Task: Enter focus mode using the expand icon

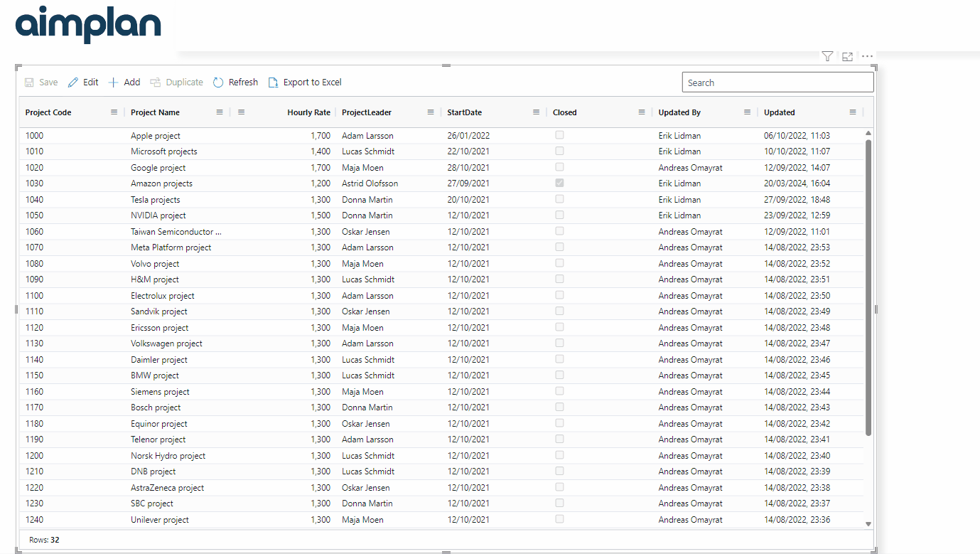Action: tap(846, 55)
